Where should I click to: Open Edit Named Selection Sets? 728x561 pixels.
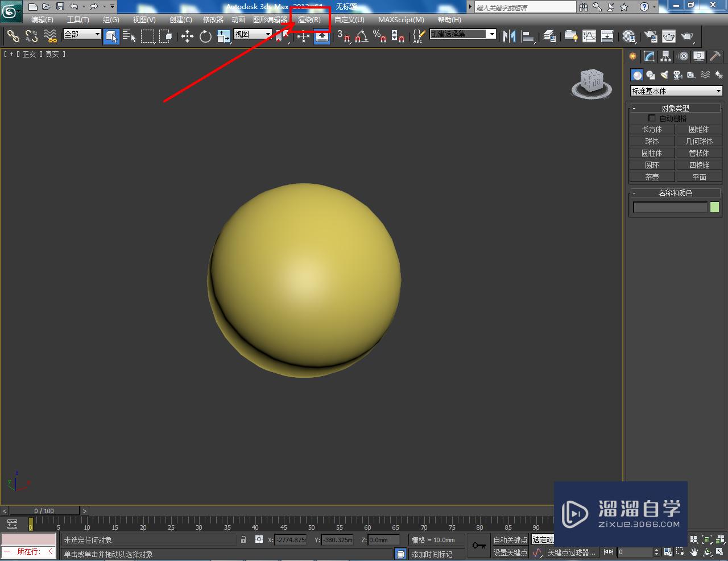click(418, 36)
